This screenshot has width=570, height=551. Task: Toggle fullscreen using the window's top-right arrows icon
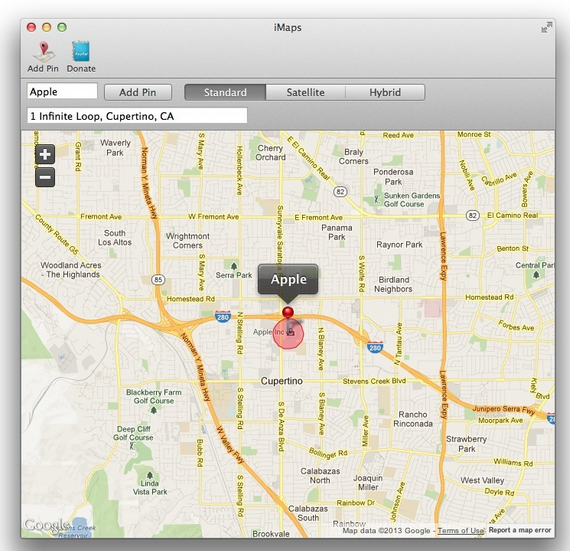click(546, 27)
